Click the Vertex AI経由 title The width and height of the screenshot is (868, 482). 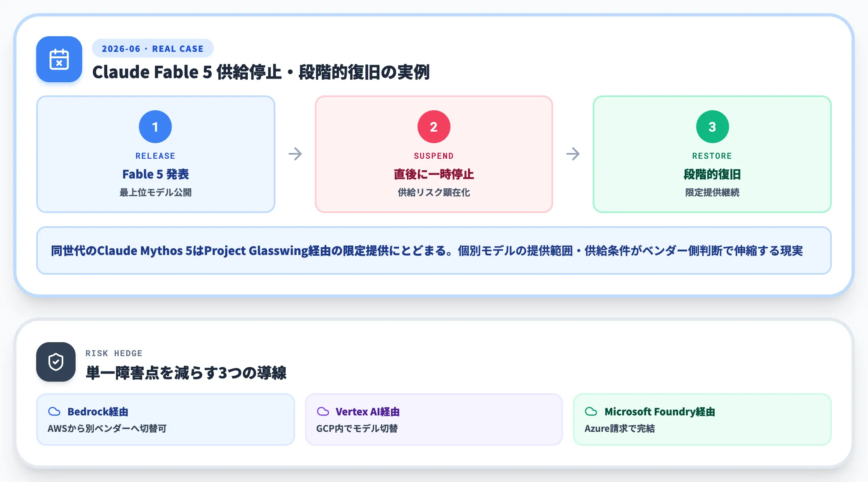pos(367,412)
